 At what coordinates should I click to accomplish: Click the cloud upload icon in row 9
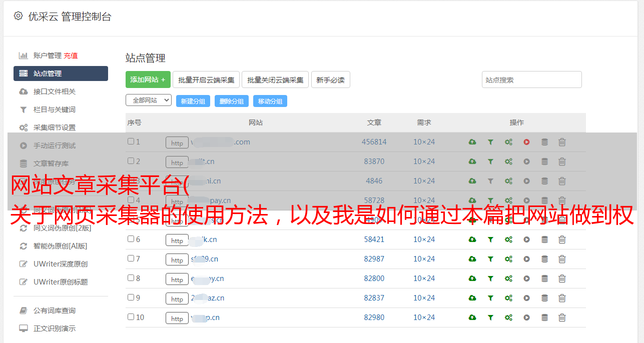click(x=472, y=298)
